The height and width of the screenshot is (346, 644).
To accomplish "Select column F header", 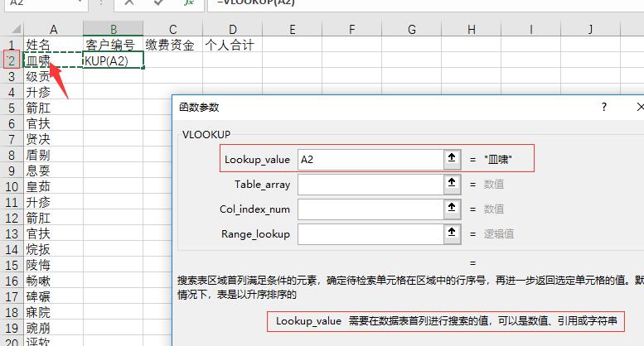I will [352, 29].
